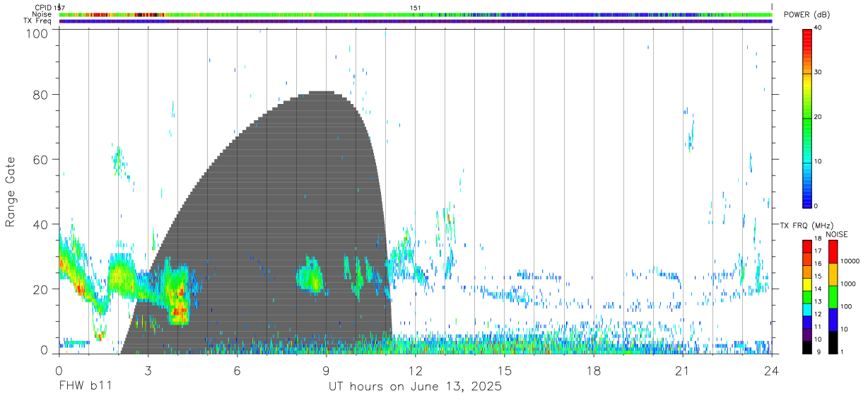Click the POWER (dB) color bar
The width and height of the screenshot is (868, 401).
807,117
